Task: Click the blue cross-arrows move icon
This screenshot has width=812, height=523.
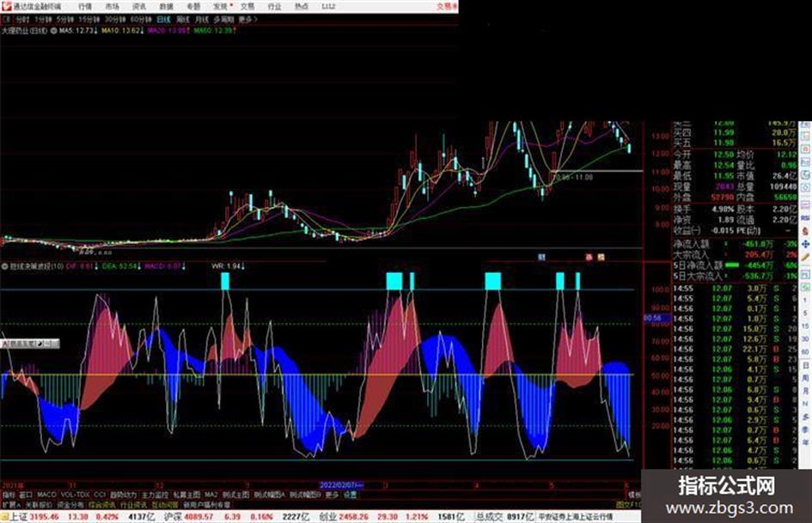Action: coord(805,243)
